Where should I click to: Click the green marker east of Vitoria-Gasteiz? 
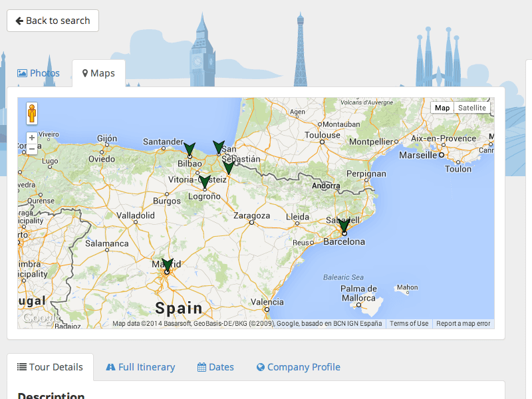229,168
